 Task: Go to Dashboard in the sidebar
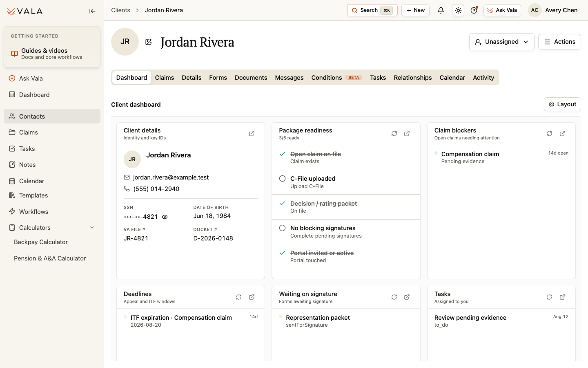(52, 95)
